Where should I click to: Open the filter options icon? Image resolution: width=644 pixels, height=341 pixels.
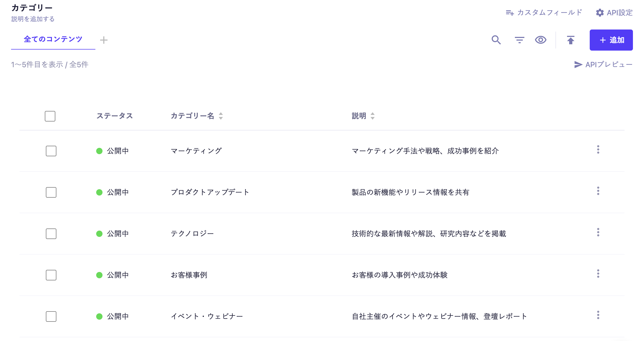(x=519, y=40)
